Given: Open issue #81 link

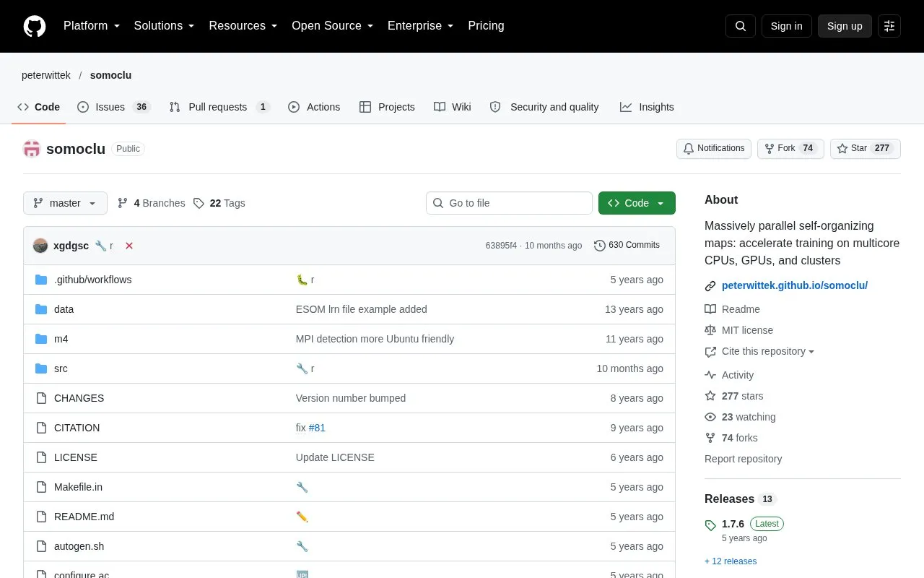Looking at the screenshot, I should point(317,428).
